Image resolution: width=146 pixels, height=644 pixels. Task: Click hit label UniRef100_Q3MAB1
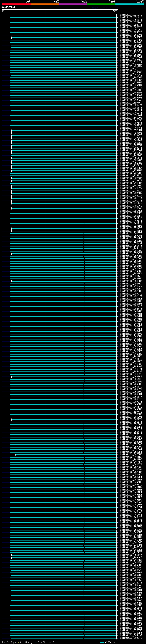(131, 40)
